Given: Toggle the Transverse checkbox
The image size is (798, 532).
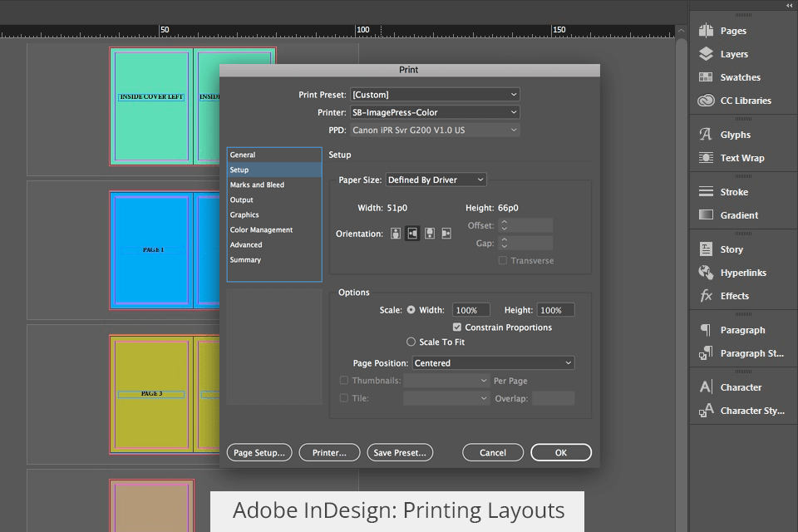Looking at the screenshot, I should (x=503, y=260).
